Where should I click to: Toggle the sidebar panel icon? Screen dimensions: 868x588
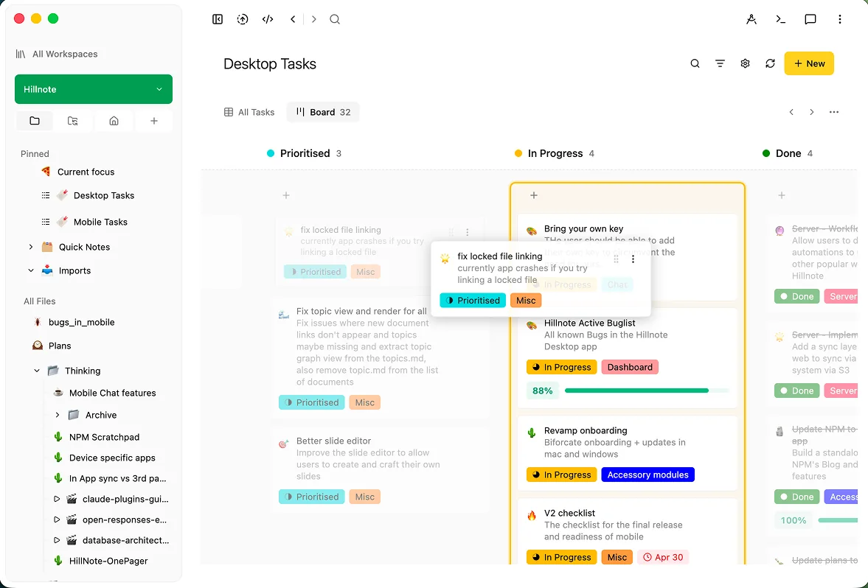pos(218,19)
